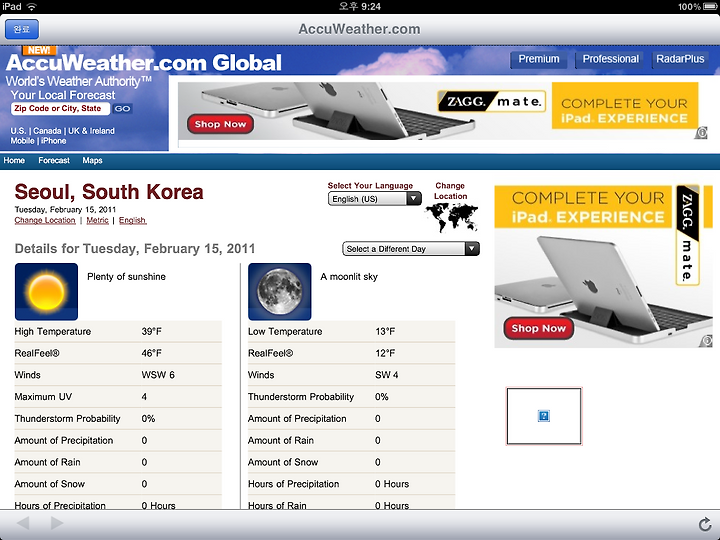720x540 pixels.
Task: Click the nighttime RealFeel value 12°F
Action: [385, 353]
